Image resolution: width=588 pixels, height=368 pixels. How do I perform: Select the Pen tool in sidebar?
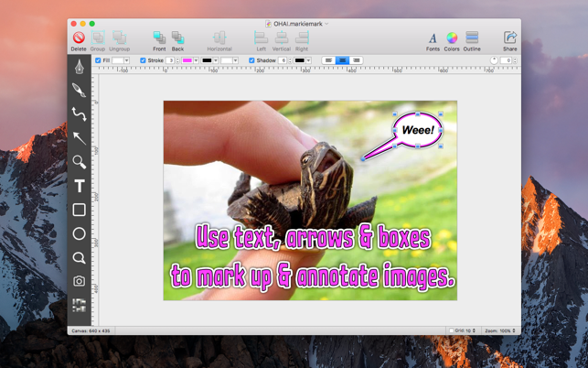(80, 67)
